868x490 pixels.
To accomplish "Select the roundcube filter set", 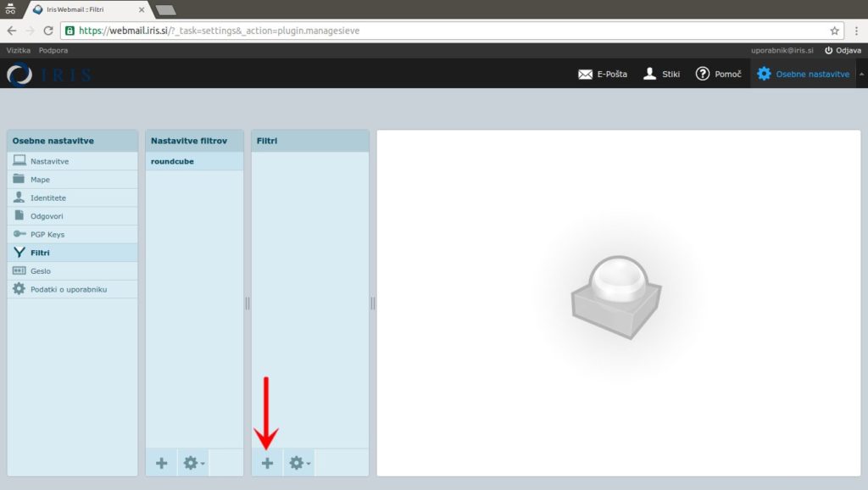I will [172, 161].
